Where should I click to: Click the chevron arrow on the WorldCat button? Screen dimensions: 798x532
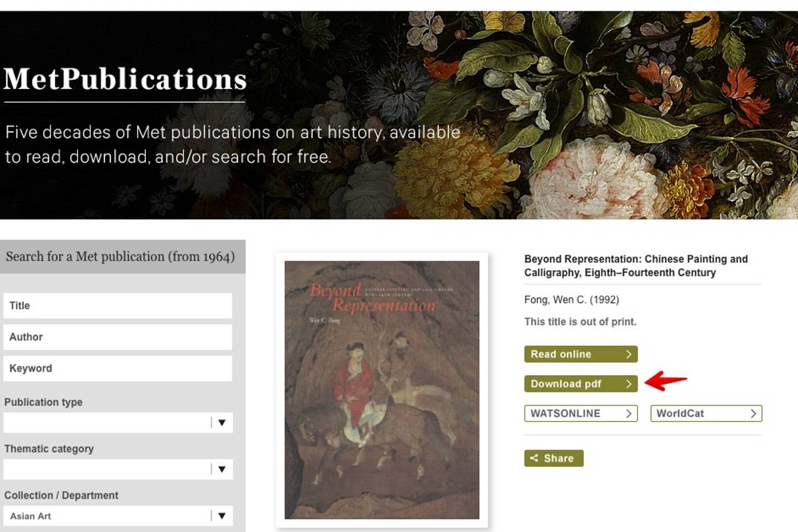753,414
